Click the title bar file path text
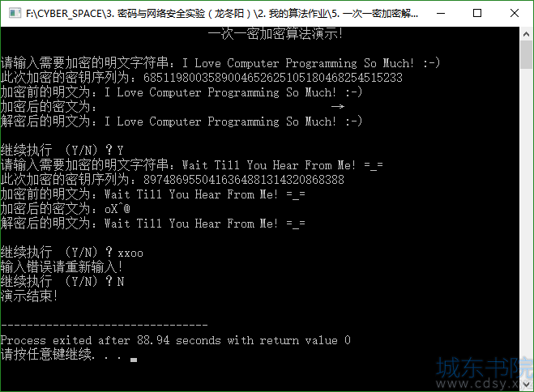This screenshot has width=534, height=392. (222, 13)
